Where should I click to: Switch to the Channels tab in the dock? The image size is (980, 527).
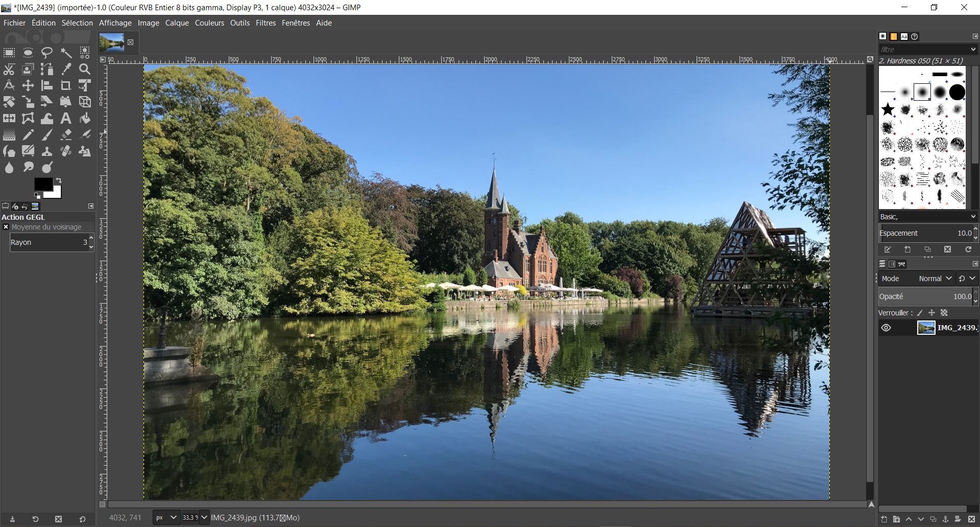click(892, 264)
